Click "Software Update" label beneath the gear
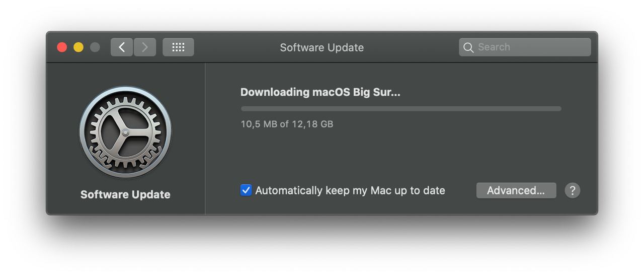 [125, 194]
